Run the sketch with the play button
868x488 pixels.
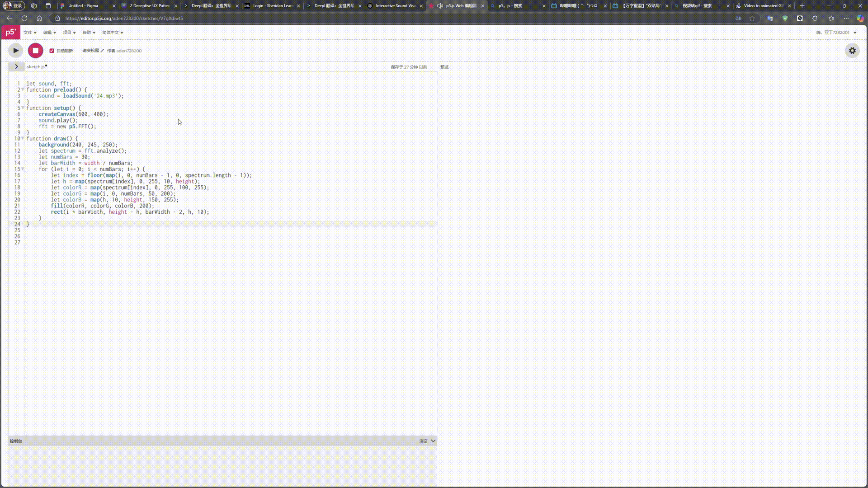point(16,51)
